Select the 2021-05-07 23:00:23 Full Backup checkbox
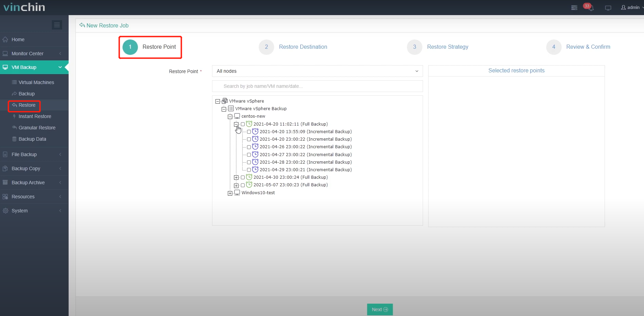This screenshot has width=644, height=316. 243,185
